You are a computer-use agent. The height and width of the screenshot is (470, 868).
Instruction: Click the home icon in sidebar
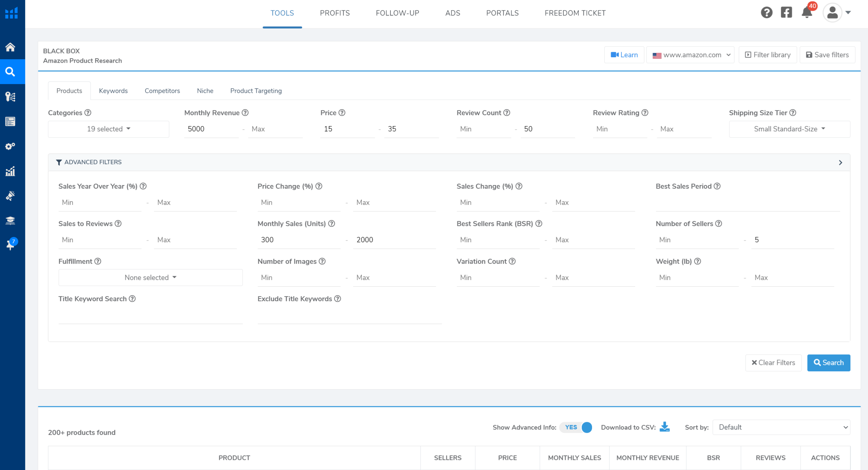[10, 47]
